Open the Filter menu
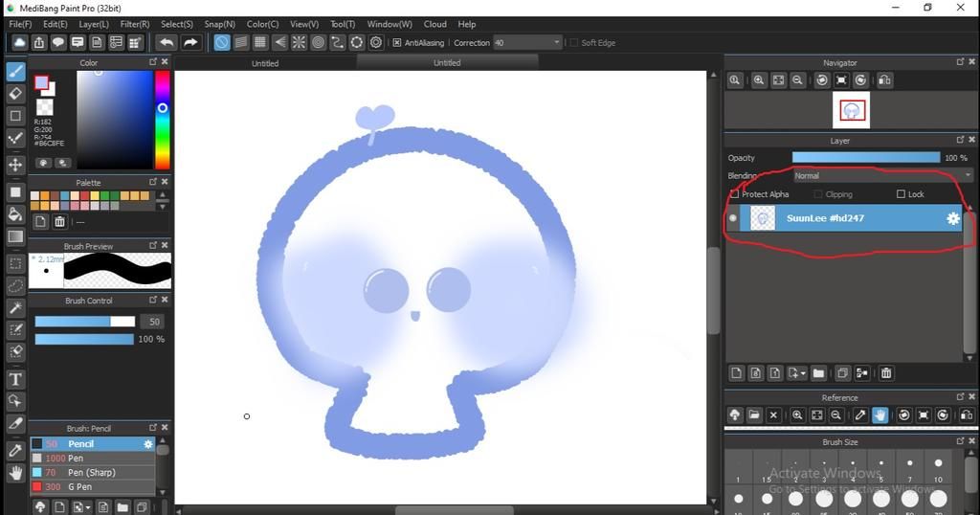980x515 pixels. click(134, 24)
